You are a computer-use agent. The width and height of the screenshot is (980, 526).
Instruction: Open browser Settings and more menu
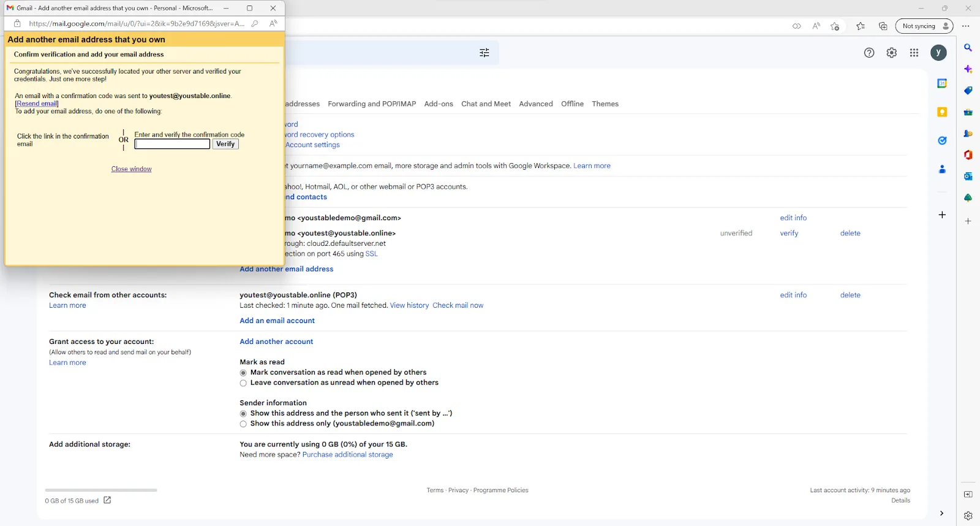[x=966, y=26]
